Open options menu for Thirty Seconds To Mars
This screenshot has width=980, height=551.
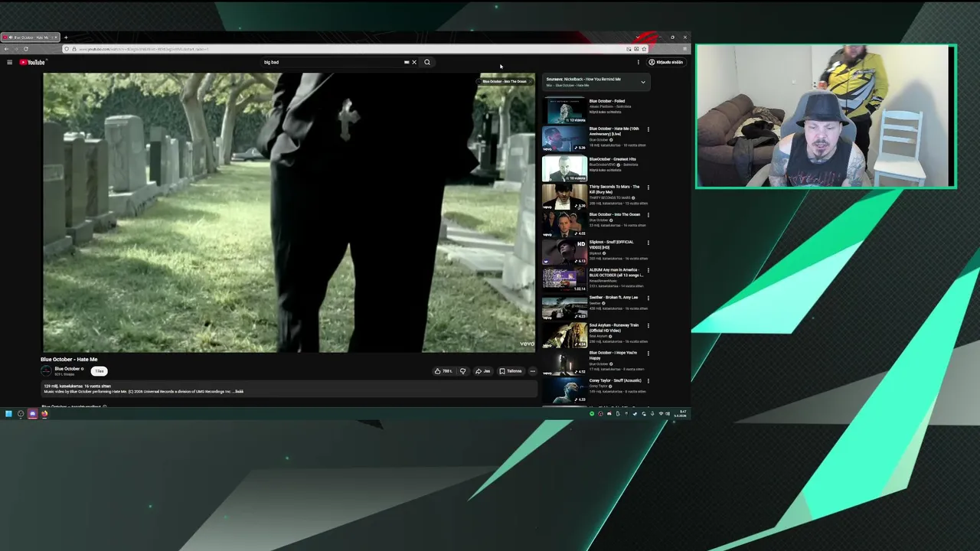(x=648, y=187)
